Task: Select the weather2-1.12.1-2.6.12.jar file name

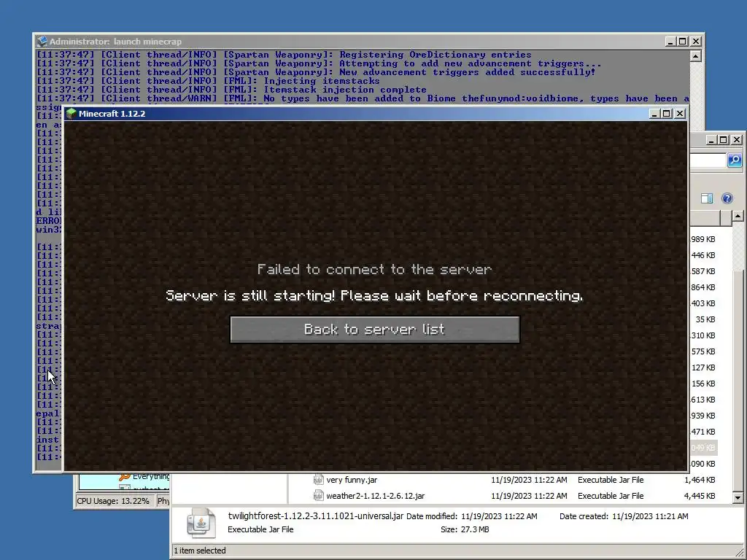Action: 376,496
